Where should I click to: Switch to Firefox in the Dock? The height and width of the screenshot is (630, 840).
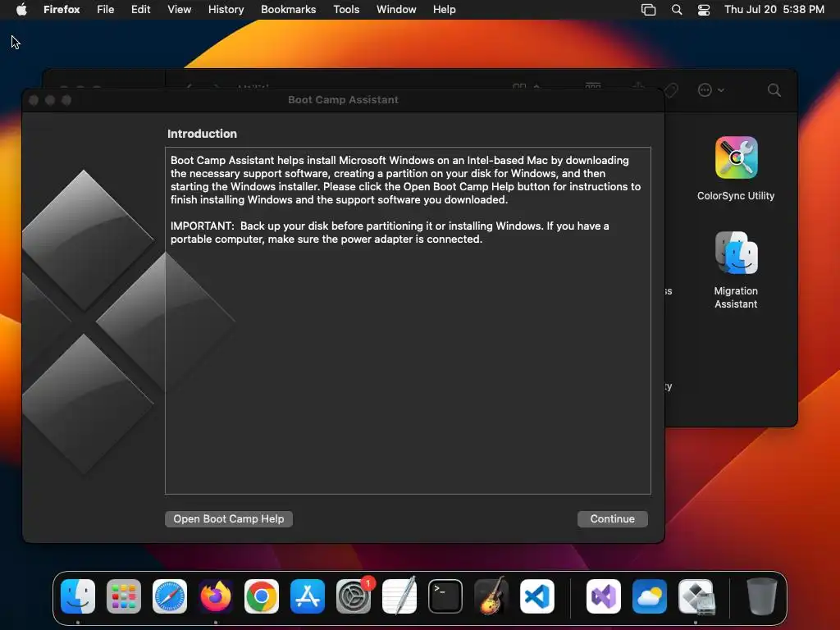(216, 596)
